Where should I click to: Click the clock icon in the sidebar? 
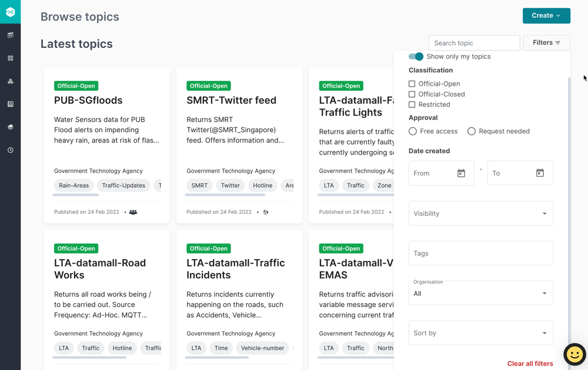coord(10,150)
